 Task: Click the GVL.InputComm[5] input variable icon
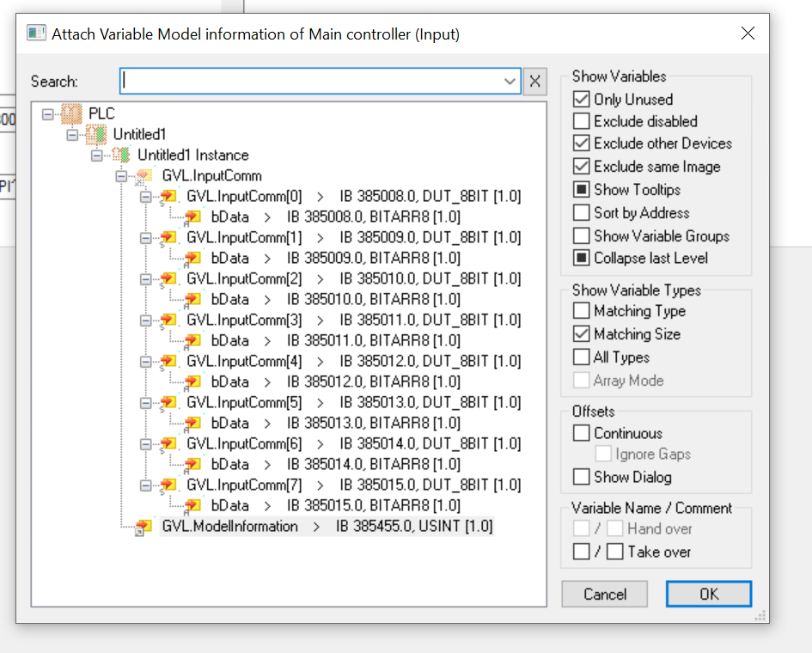click(x=168, y=403)
